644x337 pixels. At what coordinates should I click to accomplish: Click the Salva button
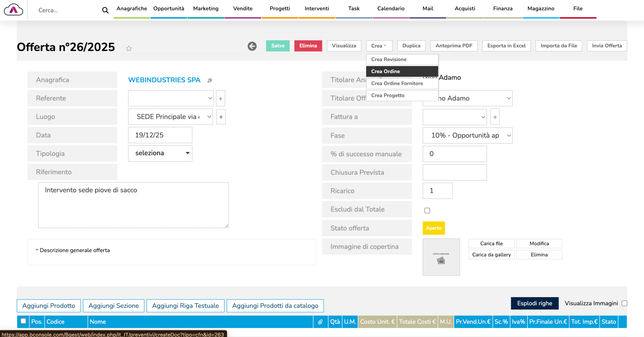point(278,46)
